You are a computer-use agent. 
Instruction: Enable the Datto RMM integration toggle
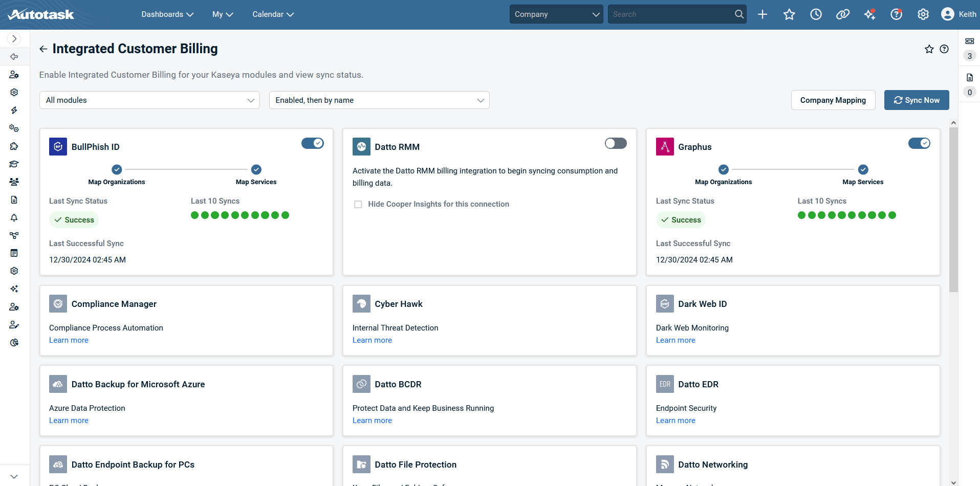[616, 143]
